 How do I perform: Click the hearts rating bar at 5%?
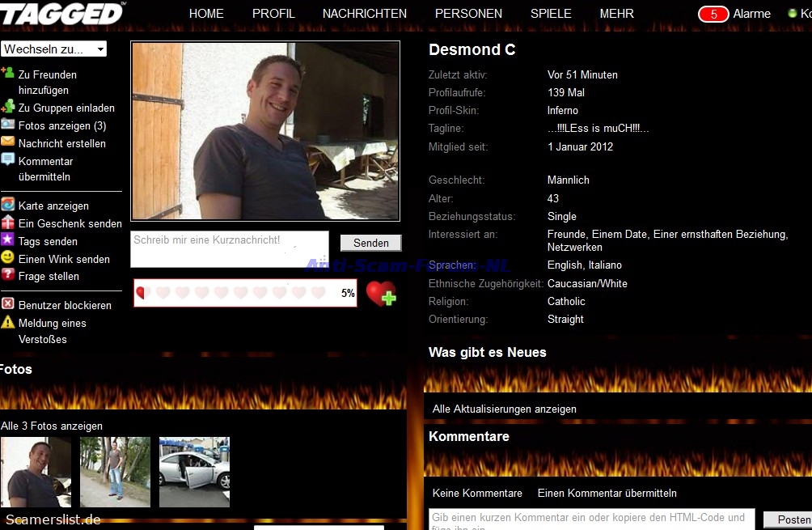[244, 293]
